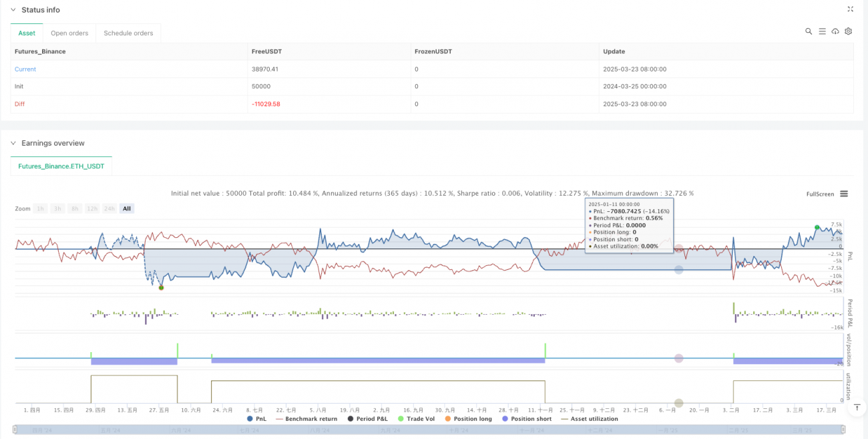Click the collapse icon in Status info header

(850, 9)
